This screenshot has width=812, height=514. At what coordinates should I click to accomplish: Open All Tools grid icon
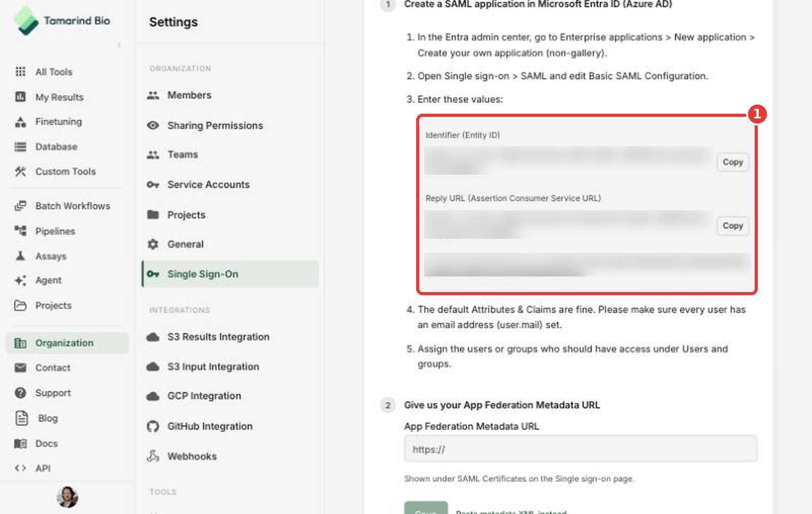(x=20, y=72)
